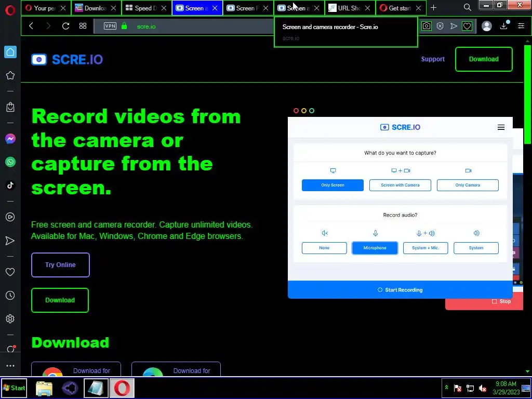Open My Flow arrow icon in the sidebar
Screen dimensions: 532x399
click(10, 241)
